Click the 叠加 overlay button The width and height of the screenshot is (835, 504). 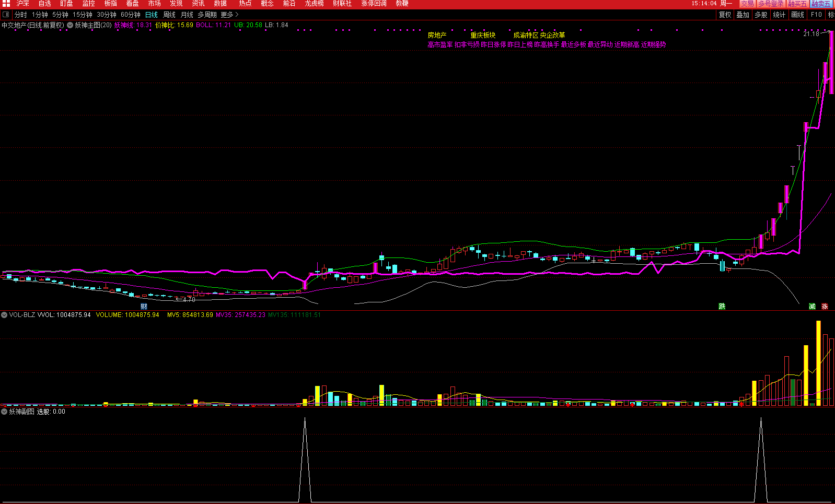[x=743, y=15]
